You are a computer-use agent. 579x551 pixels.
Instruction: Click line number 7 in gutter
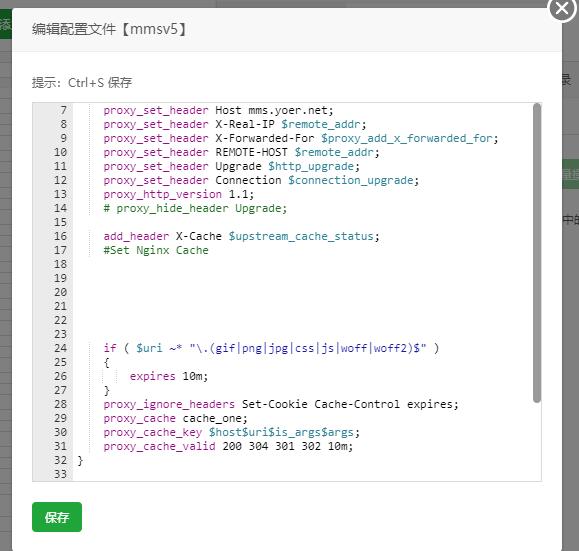pyautogui.click(x=63, y=110)
